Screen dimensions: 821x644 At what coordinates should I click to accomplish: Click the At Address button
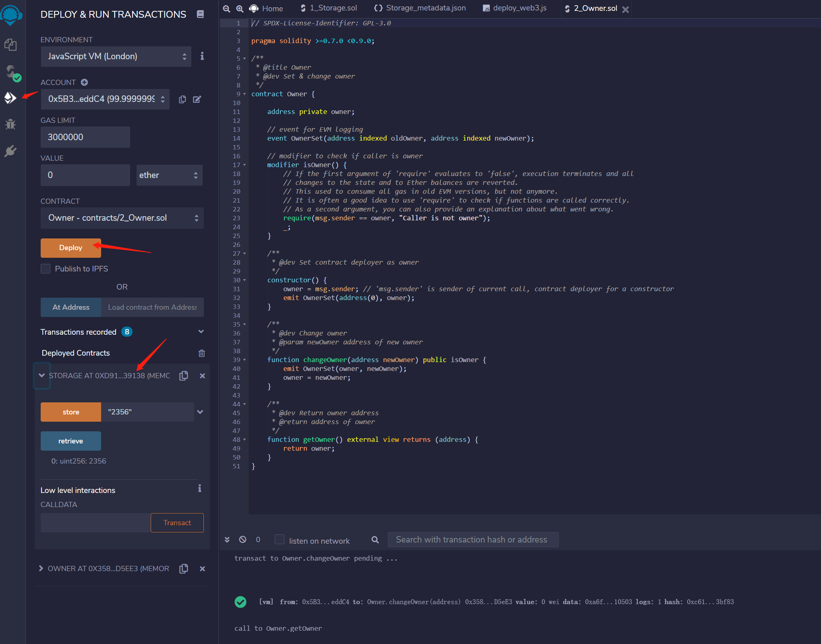[x=71, y=307]
